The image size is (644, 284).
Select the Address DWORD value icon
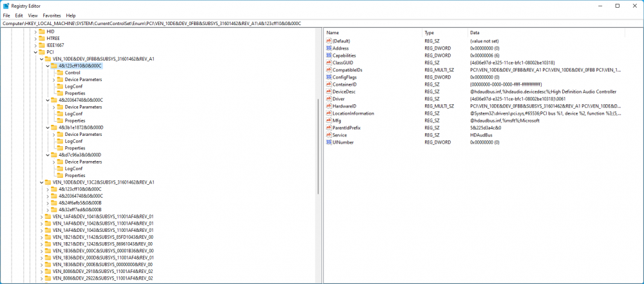pos(328,48)
